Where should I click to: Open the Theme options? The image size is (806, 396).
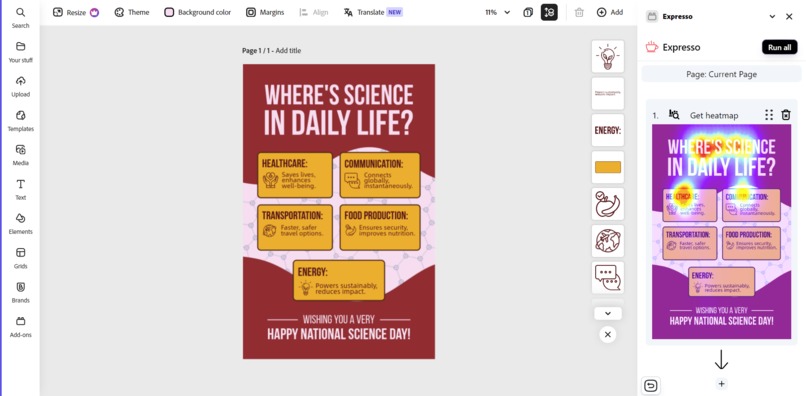132,12
